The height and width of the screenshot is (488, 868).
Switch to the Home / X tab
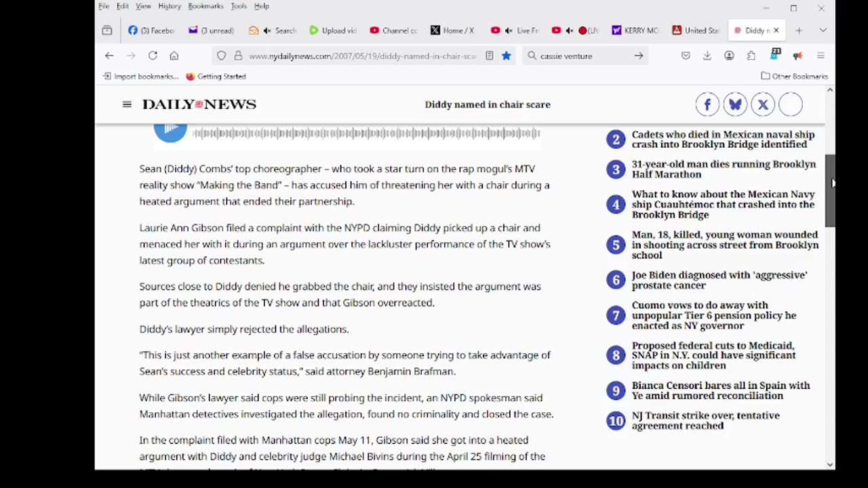click(x=452, y=30)
